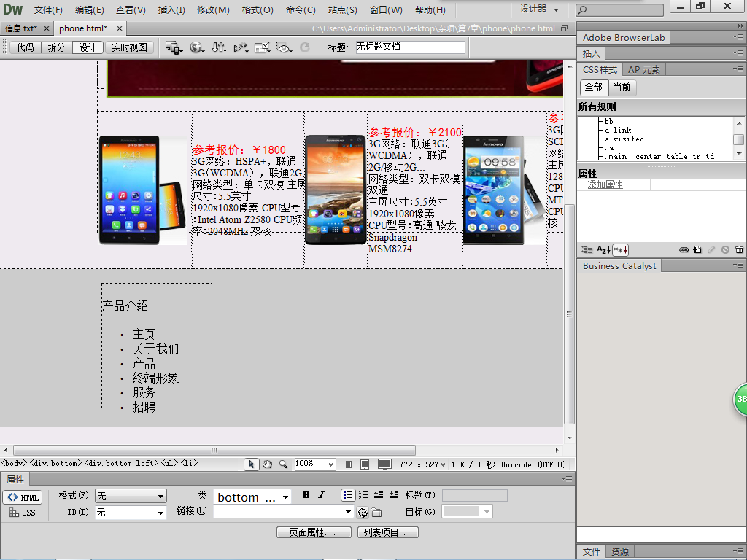Open the Adobe BrowserLab panel tab
The height and width of the screenshot is (560, 747).
tap(624, 38)
